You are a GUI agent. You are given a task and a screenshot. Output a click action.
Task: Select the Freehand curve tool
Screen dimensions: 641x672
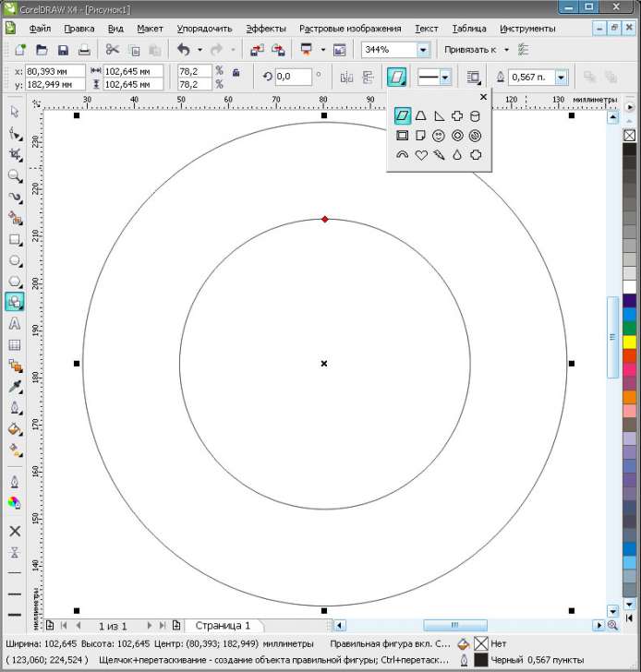pyautogui.click(x=15, y=198)
